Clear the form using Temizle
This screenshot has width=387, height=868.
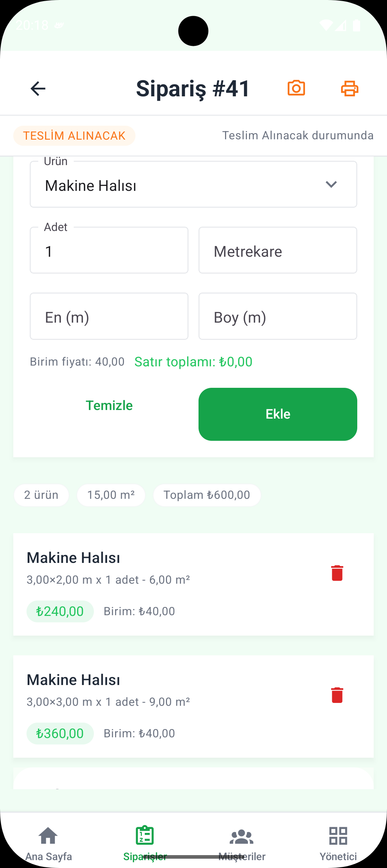click(109, 406)
